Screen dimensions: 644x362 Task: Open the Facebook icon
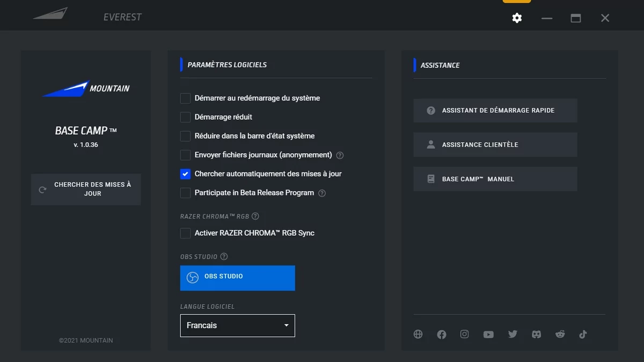pyautogui.click(x=442, y=335)
